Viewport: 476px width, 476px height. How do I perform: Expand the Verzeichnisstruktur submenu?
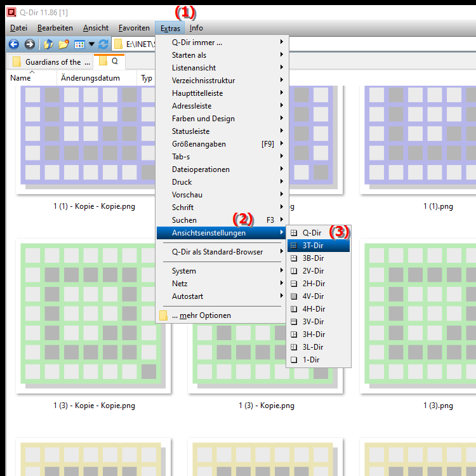(x=221, y=81)
